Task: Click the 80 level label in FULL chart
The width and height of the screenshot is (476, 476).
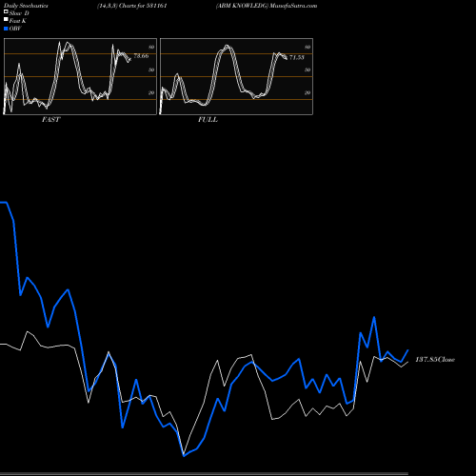Action: [307, 47]
